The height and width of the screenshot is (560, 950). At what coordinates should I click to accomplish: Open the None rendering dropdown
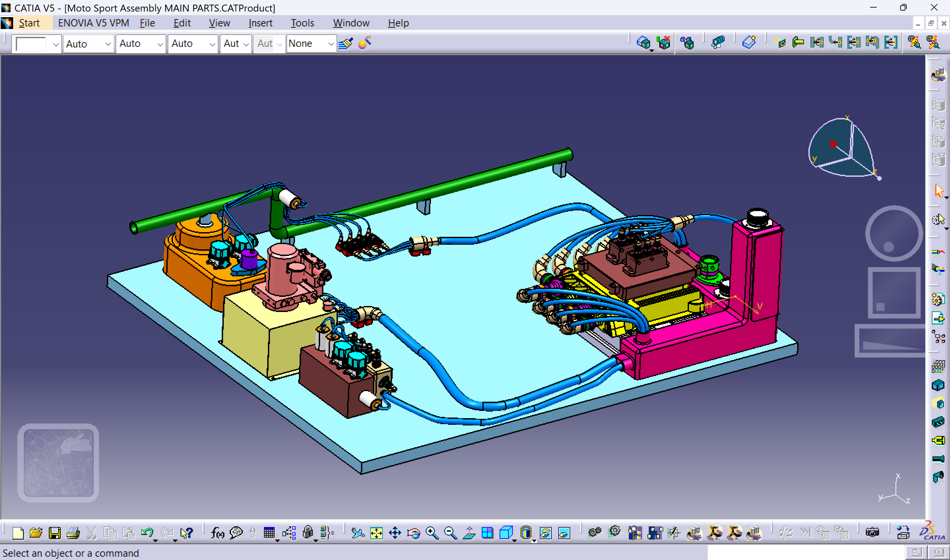311,44
